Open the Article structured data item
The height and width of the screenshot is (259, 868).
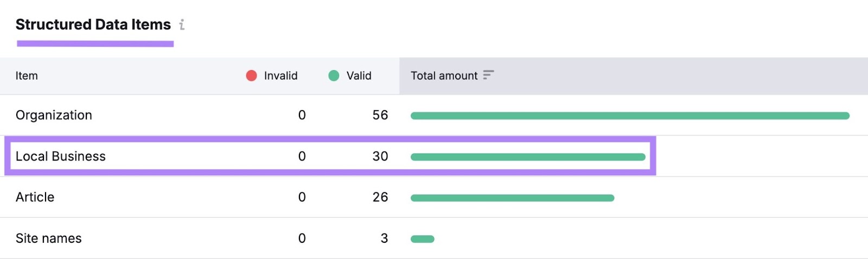tap(35, 197)
